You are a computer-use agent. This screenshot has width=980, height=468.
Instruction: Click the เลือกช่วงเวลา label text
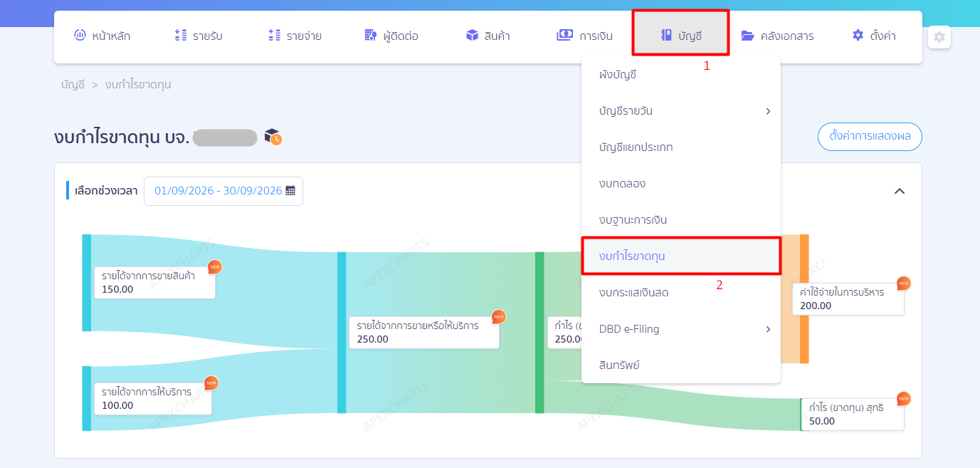106,191
